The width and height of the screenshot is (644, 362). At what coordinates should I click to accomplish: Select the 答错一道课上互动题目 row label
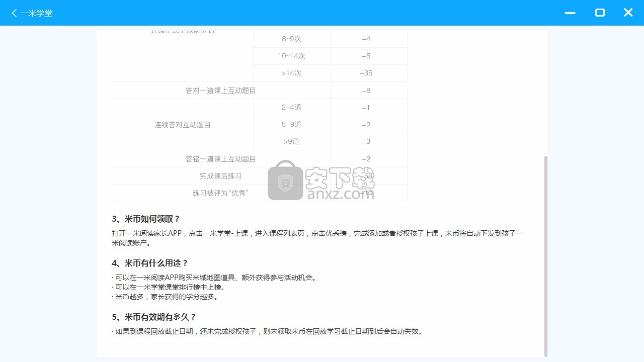point(221,159)
